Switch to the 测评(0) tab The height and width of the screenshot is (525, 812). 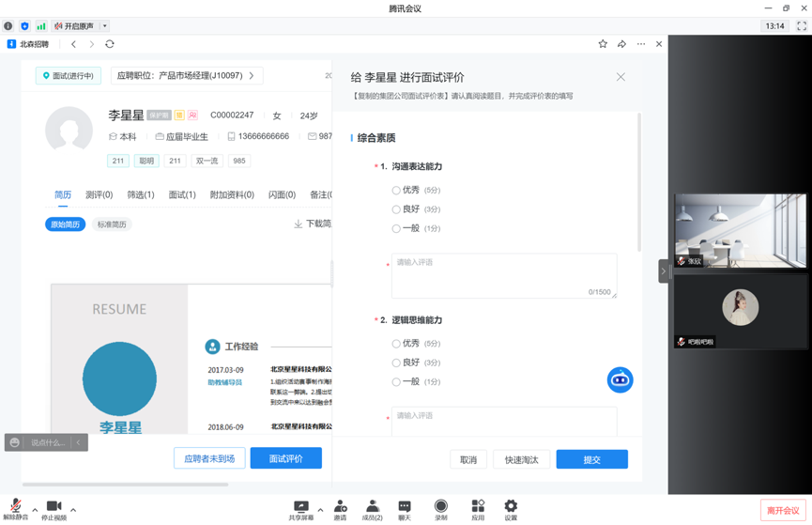(x=99, y=195)
